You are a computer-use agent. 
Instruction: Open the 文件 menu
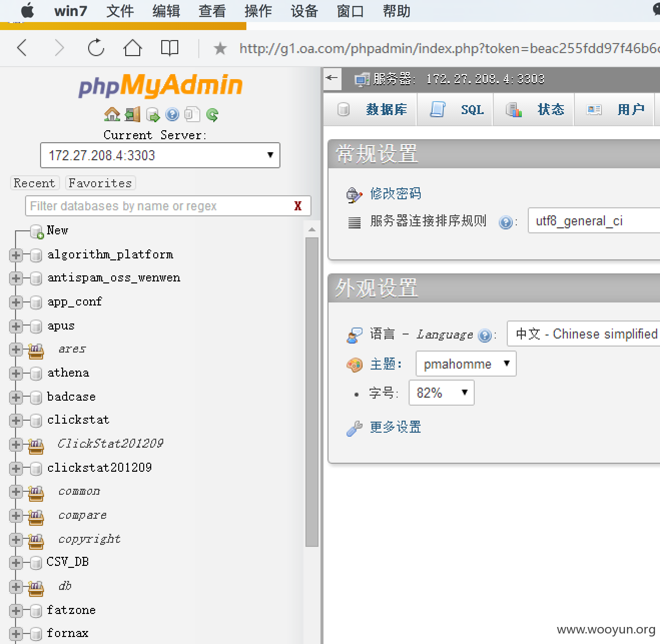pyautogui.click(x=120, y=11)
